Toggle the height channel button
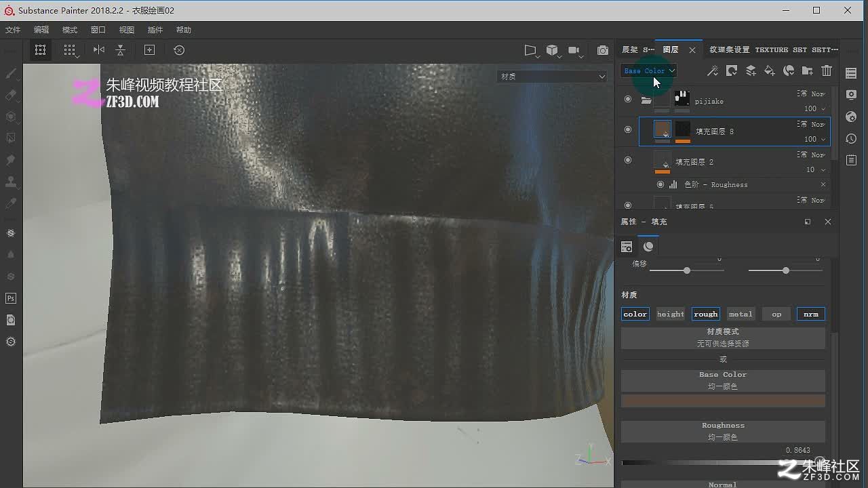 (671, 314)
